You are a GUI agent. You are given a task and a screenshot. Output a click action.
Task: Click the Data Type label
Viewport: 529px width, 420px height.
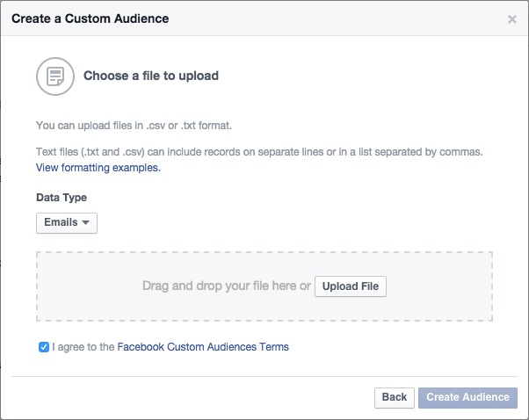pyautogui.click(x=62, y=198)
